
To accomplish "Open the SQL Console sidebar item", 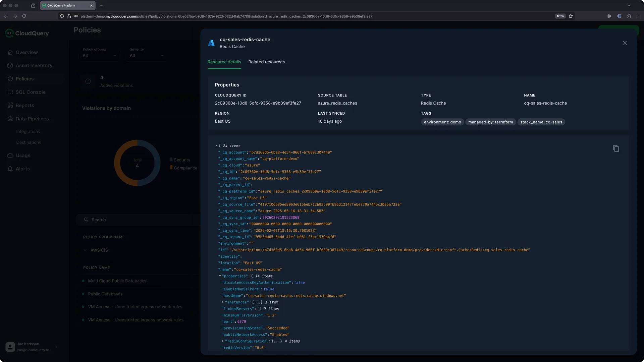I will (x=31, y=92).
